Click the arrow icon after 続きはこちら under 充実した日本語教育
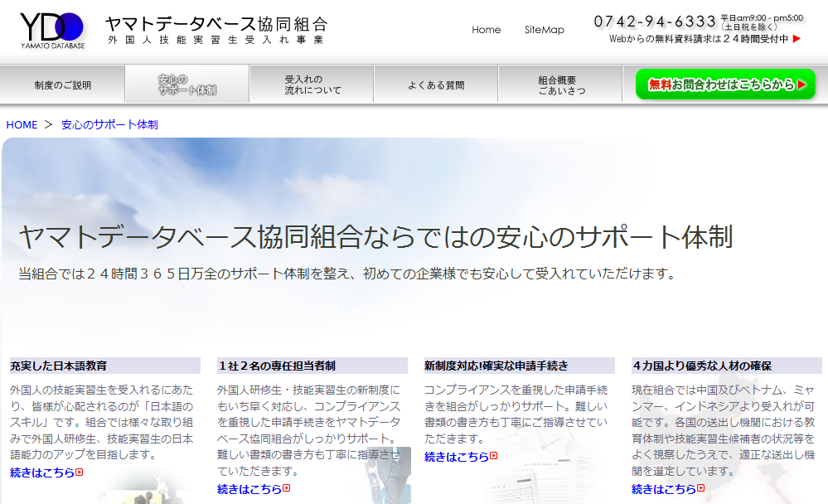The height and width of the screenshot is (504, 828). pyautogui.click(x=80, y=472)
